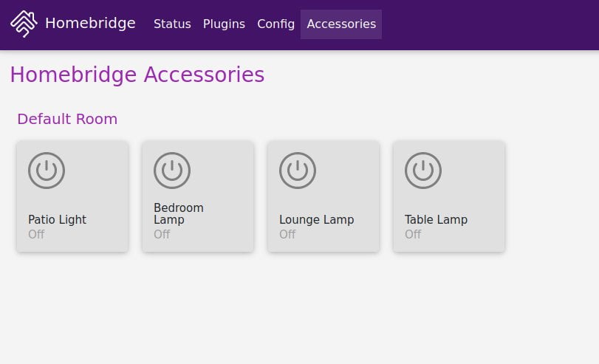This screenshot has width=599, height=364.
Task: Click the Default Room heading
Action: 67,119
